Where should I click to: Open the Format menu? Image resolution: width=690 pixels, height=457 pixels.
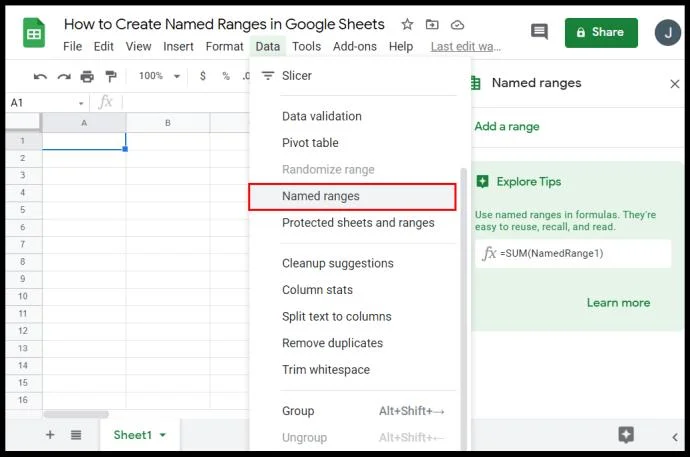pyautogui.click(x=224, y=46)
